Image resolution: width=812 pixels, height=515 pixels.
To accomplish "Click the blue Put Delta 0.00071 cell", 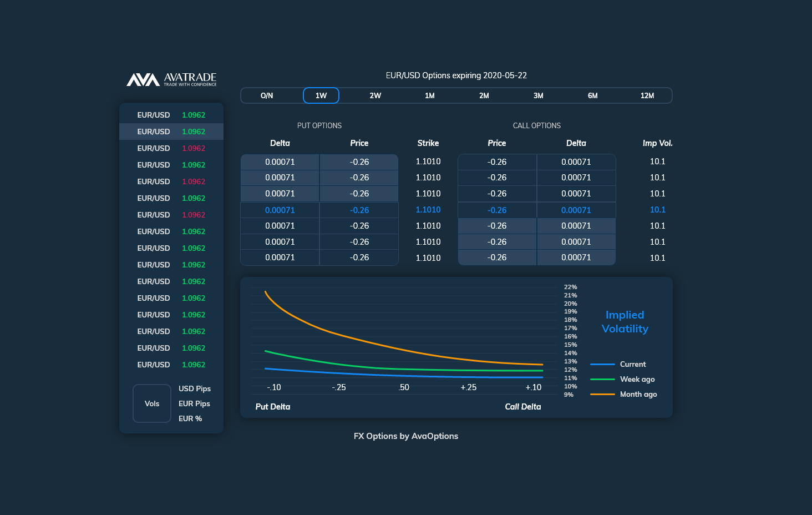I will click(x=280, y=210).
